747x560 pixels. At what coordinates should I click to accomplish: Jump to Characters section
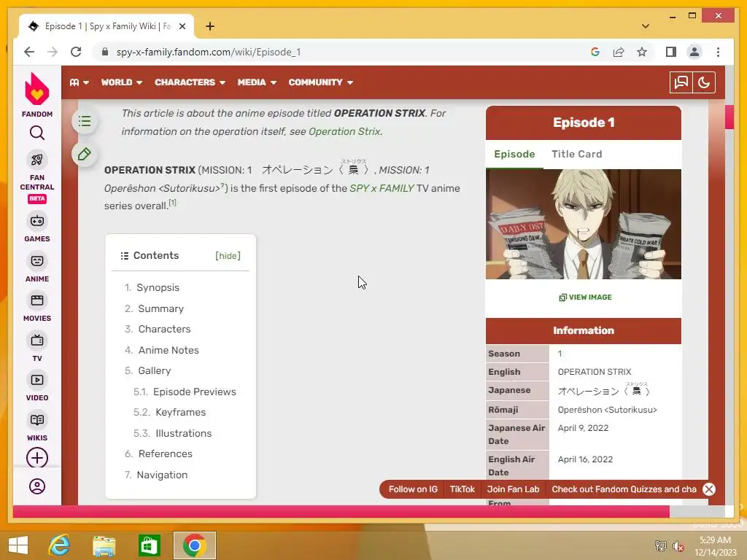(x=164, y=329)
